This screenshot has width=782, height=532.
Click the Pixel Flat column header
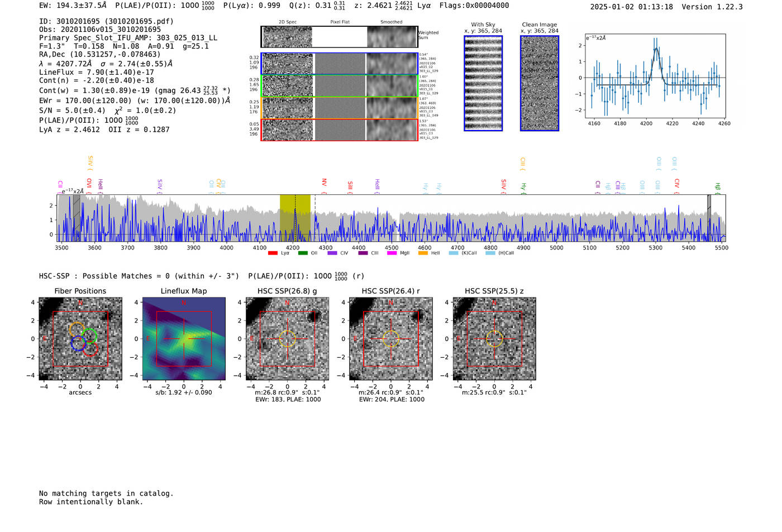340,22
